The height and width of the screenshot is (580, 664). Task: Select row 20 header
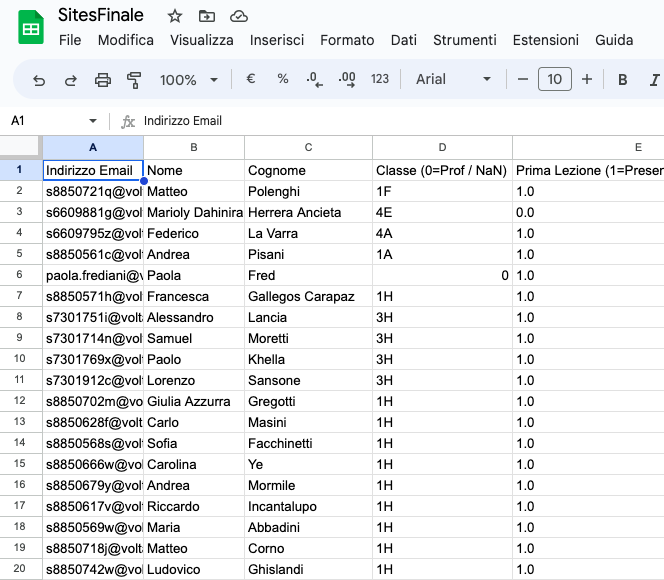point(19,569)
